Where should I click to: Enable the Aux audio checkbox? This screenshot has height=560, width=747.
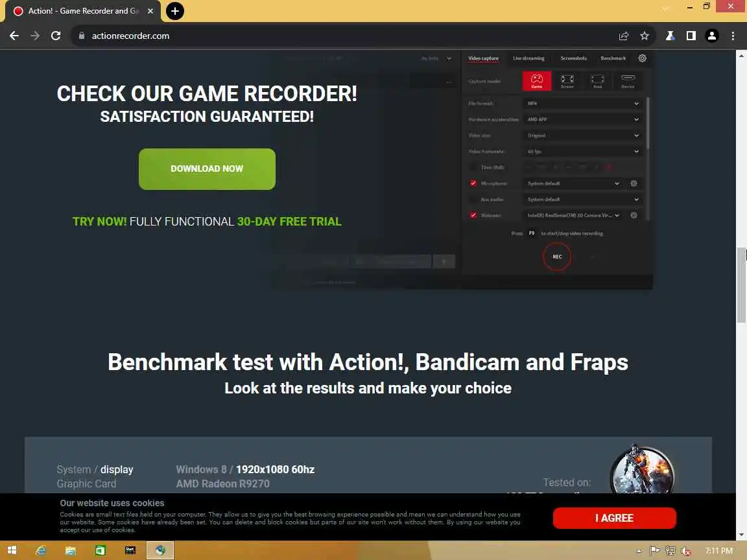(x=473, y=199)
